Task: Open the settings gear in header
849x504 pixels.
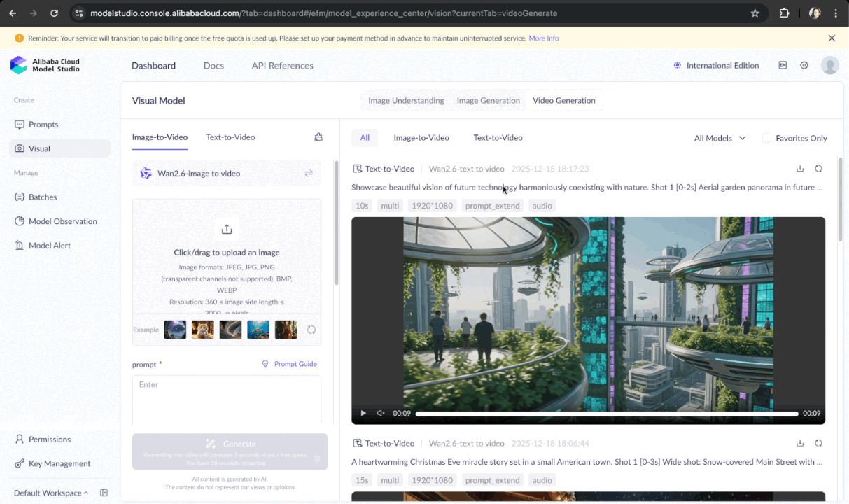Action: click(x=804, y=66)
